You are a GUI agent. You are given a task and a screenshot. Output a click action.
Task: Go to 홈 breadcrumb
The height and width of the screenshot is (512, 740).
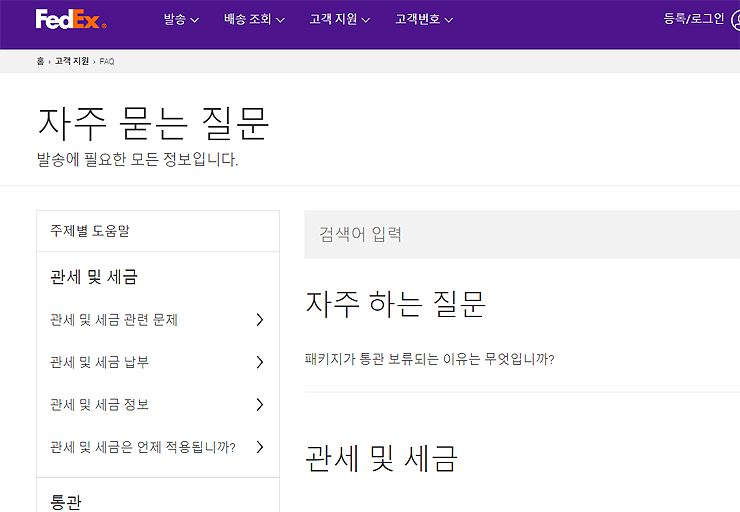coord(40,61)
